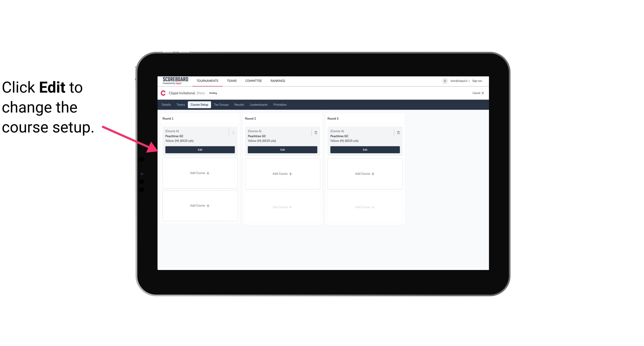This screenshot has height=346, width=644.
Task: Click the delete icon for Round 3 course
Action: point(397,132)
